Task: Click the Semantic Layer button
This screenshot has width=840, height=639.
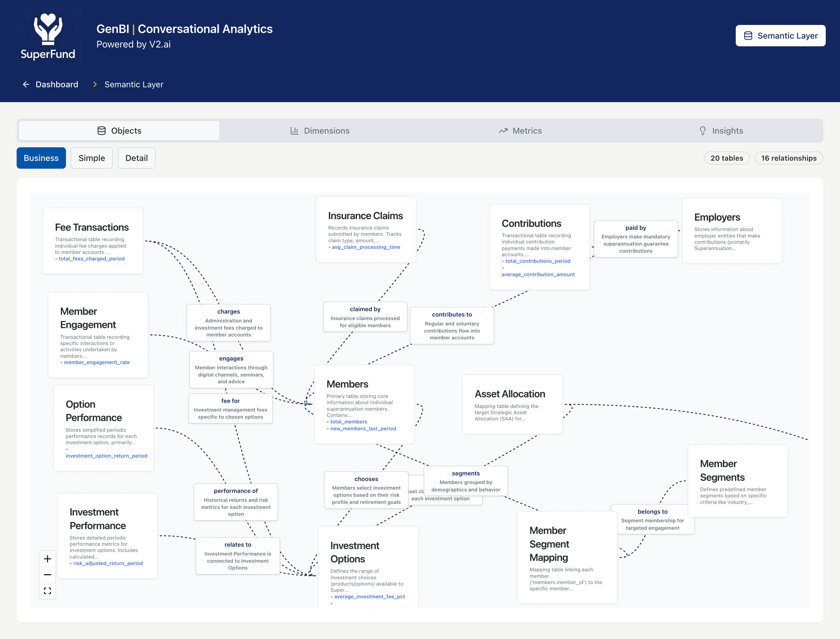Action: point(780,36)
